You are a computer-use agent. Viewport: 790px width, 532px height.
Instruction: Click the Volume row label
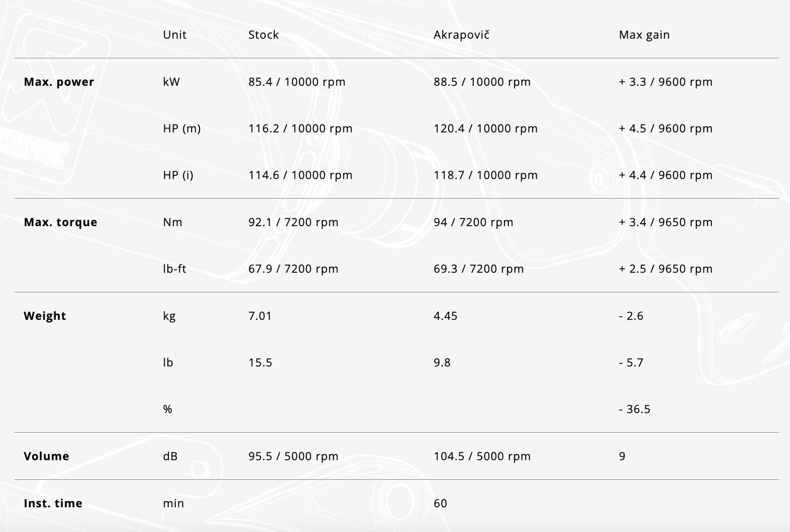(x=46, y=456)
